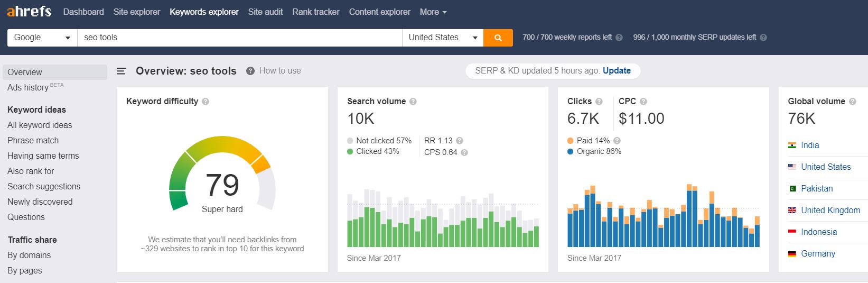
Task: Click the keyword input field with seo tools
Action: (x=239, y=38)
